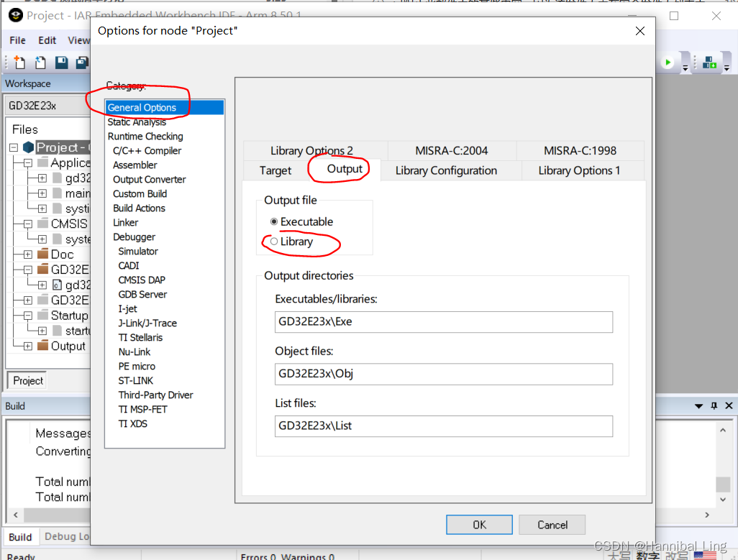Screen dimensions: 738x560
Task: Click the Project node cube icon
Action: [28, 147]
